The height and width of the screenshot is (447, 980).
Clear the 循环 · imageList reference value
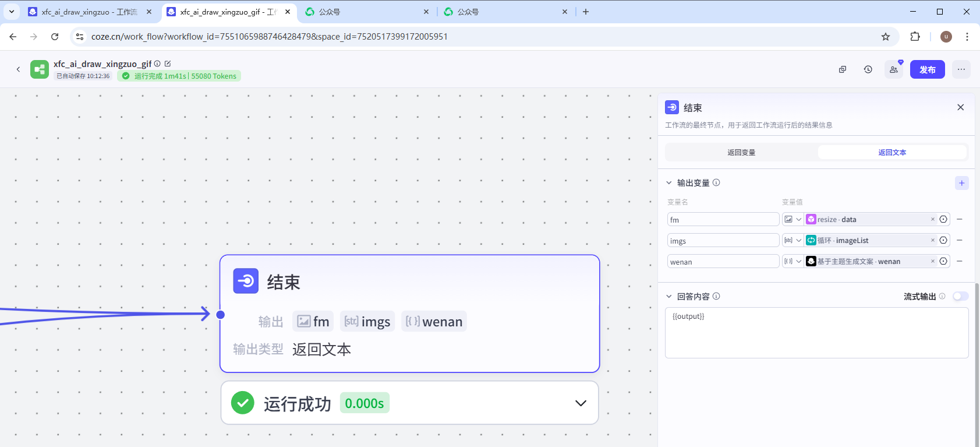933,240
